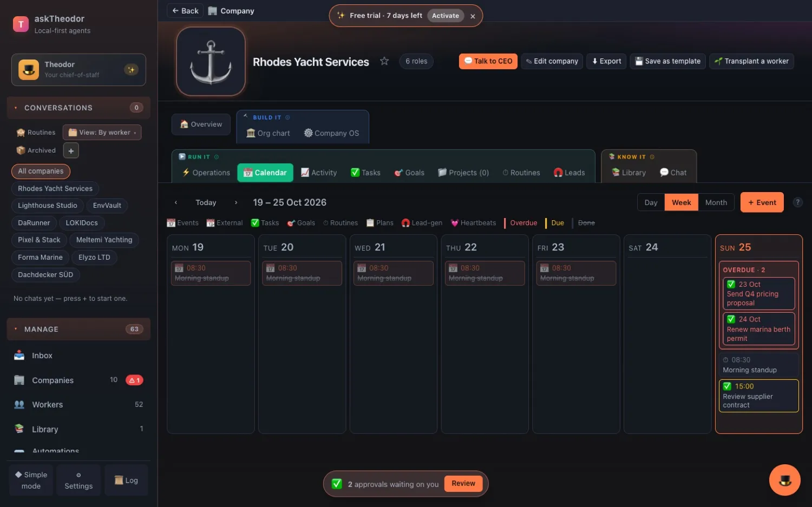Open overdue Send Q4 pricing proposal task
The image size is (812, 507).
click(x=758, y=293)
